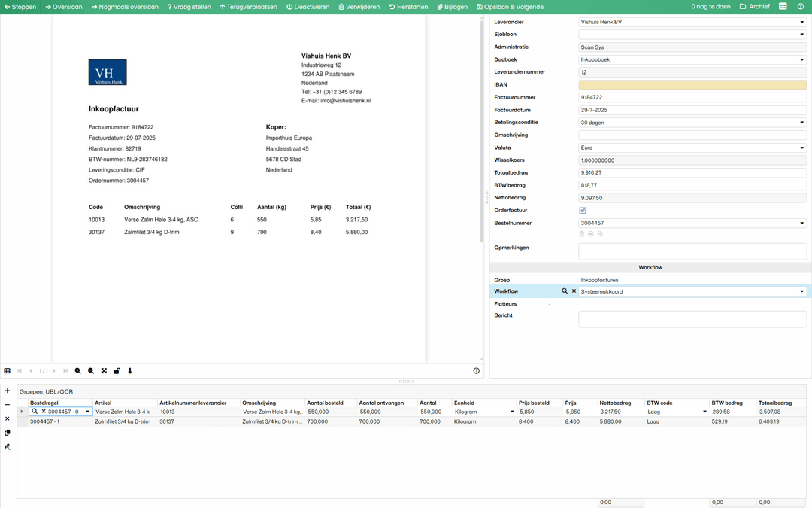Screen dimensions: 812x508
Task: Toggle the lock icon in viewer toolbar
Action: pos(117,371)
